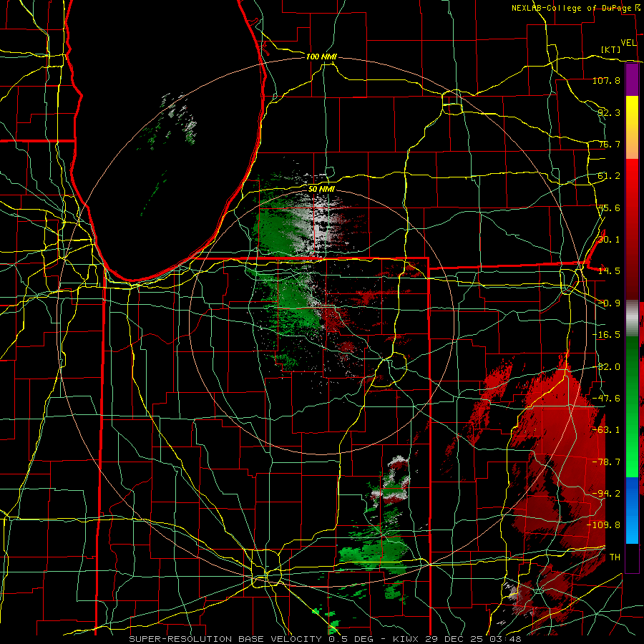Click the 45.6 value on the velocity scale
The image size is (644, 644).
click(x=609, y=208)
